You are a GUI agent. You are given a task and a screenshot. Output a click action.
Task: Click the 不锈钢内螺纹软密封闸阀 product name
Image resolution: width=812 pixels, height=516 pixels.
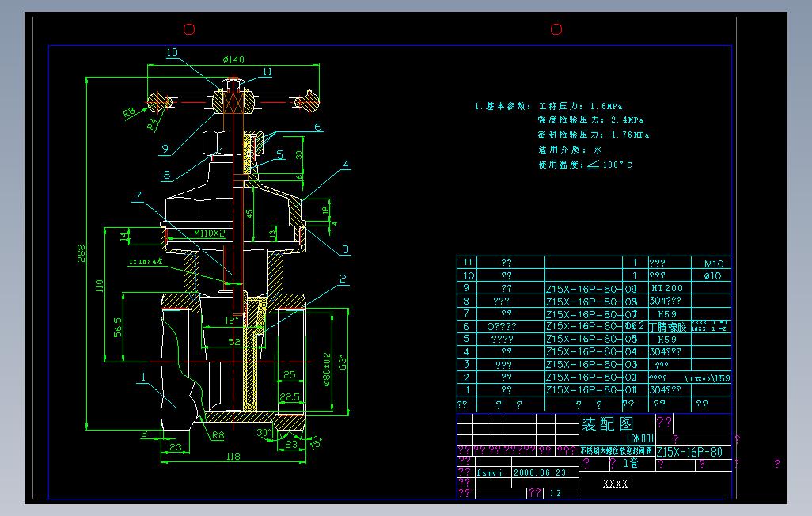(x=617, y=451)
